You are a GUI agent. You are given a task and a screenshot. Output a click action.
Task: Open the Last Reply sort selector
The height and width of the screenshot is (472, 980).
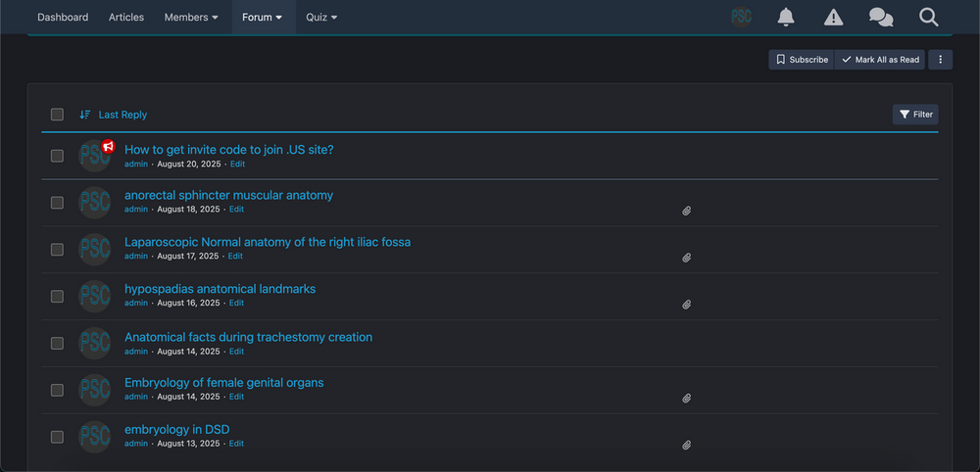coord(122,115)
